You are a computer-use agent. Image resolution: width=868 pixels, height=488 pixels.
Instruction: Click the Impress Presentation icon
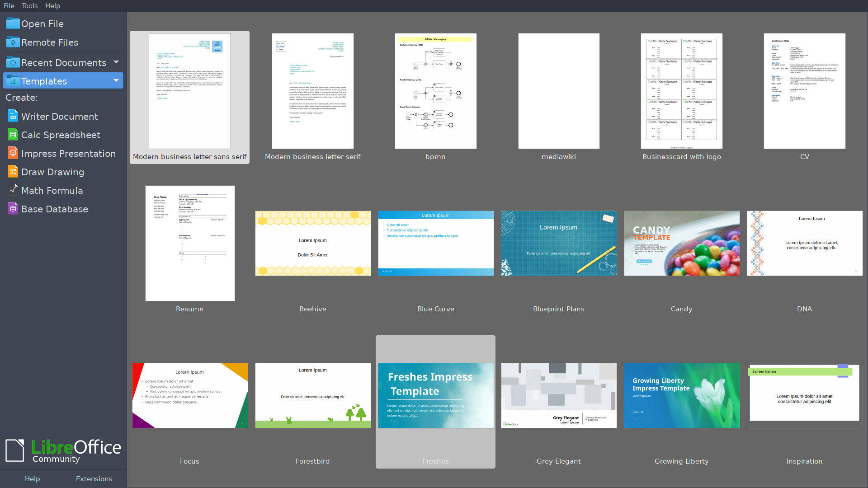13,153
